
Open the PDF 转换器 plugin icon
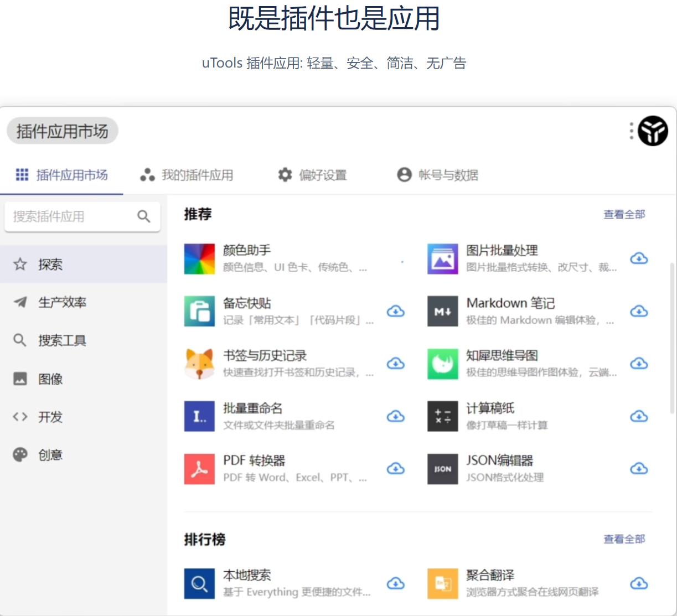199,469
